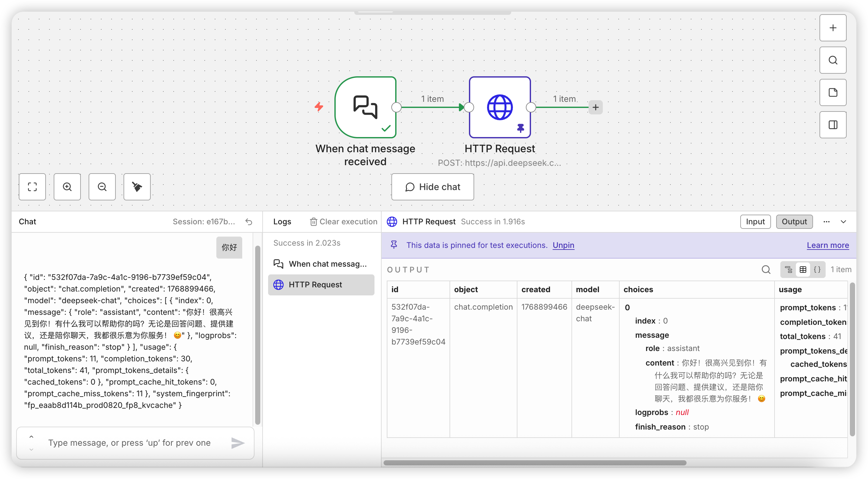
Task: Click the side panel layout icon
Action: tap(833, 125)
